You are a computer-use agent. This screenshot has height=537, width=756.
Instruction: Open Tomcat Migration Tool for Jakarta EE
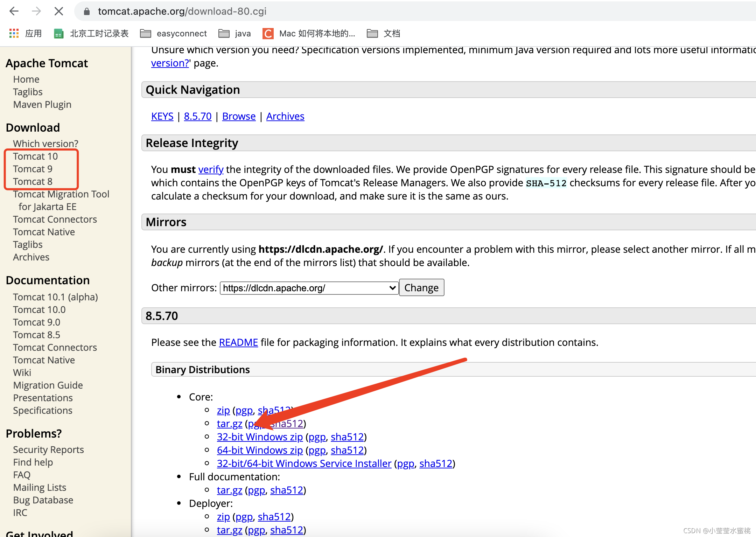tap(61, 201)
